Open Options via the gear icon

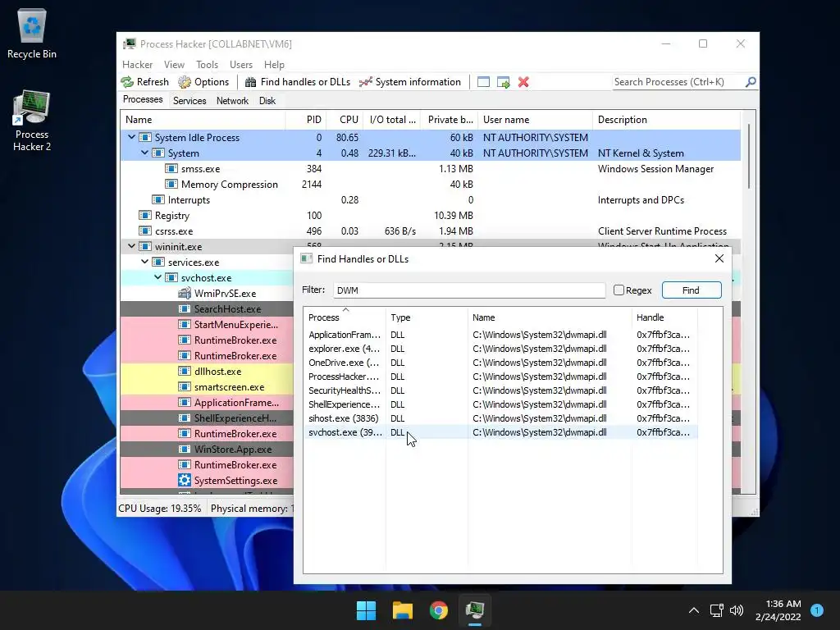tap(185, 82)
